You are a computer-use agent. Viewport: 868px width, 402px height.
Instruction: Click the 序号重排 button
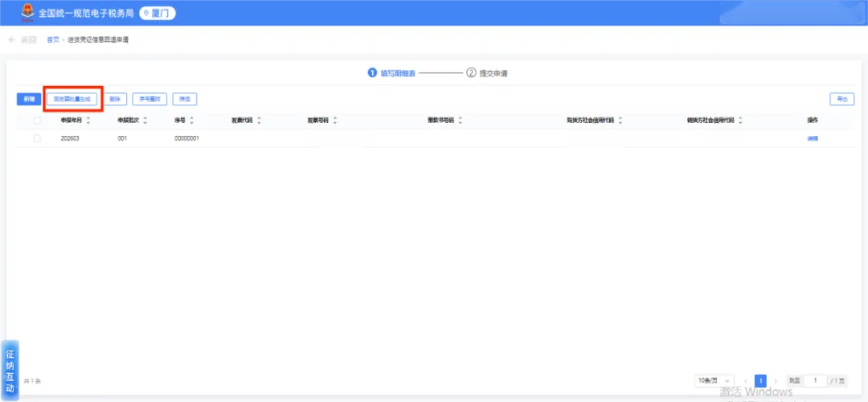click(150, 99)
